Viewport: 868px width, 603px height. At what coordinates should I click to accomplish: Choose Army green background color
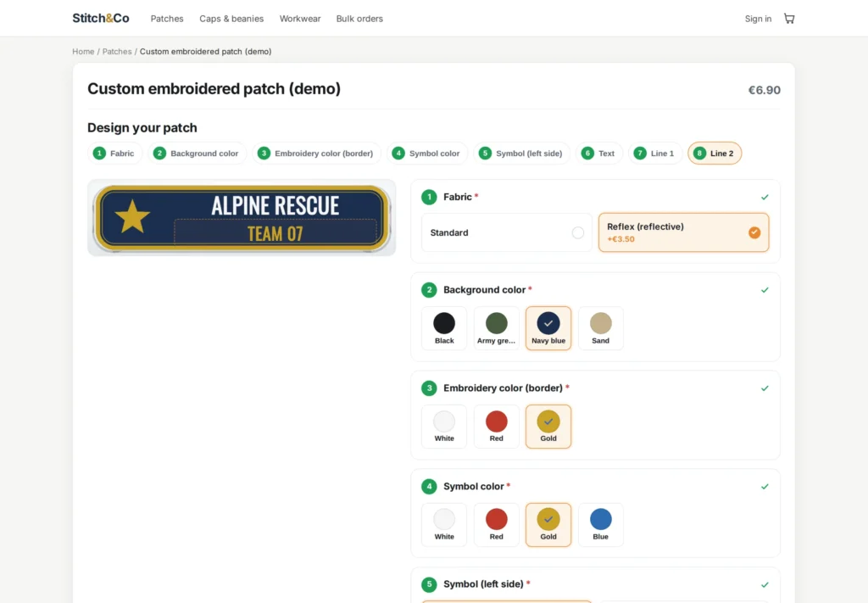tap(497, 328)
